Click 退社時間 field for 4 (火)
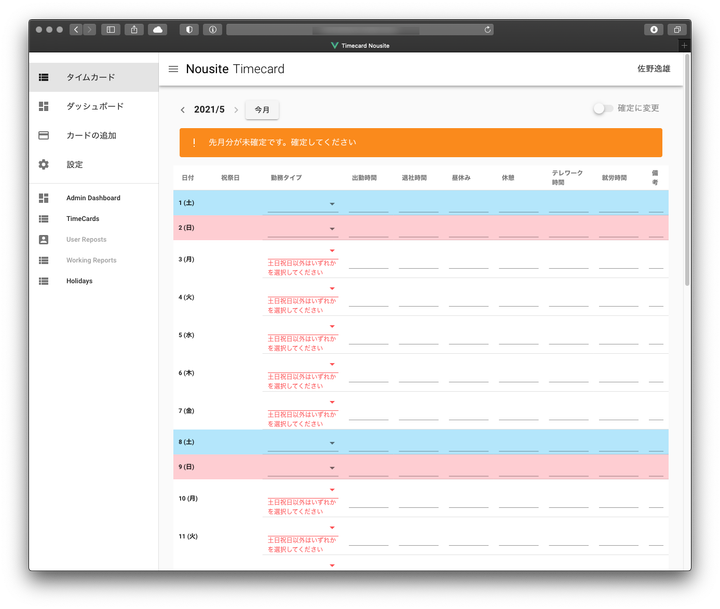The width and height of the screenshot is (720, 609). pos(419,299)
